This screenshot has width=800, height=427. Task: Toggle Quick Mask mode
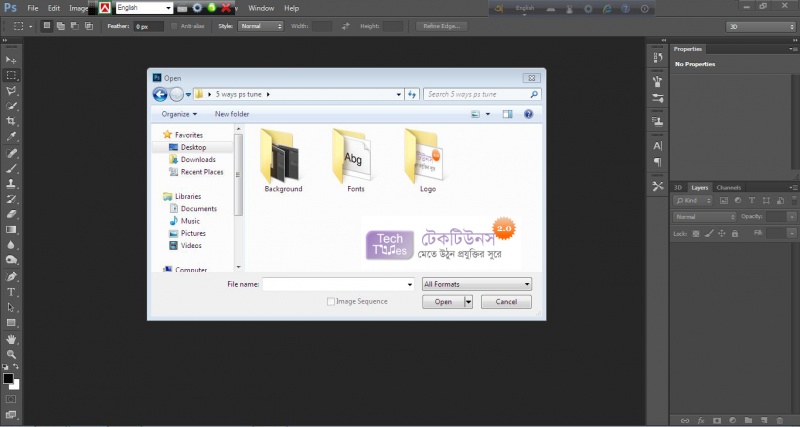[x=11, y=399]
